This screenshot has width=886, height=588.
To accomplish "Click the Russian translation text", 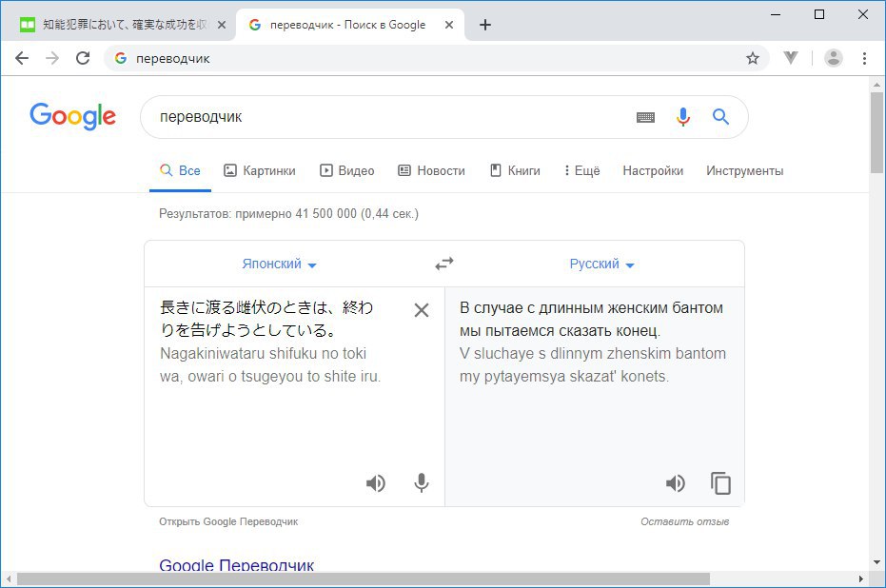I will click(x=591, y=319).
